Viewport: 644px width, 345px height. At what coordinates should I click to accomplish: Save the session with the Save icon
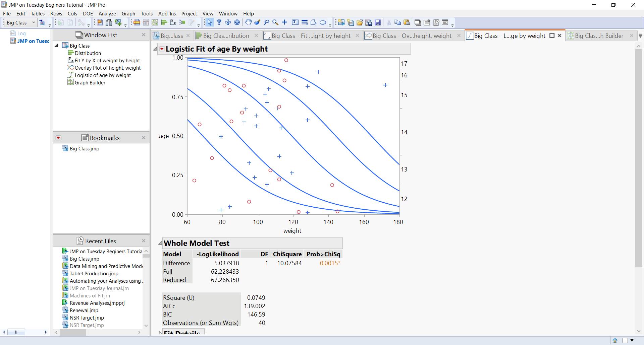[378, 22]
